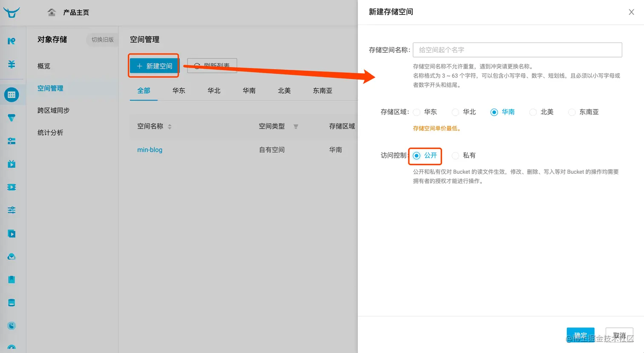
Task: Close the 新建存储空间 panel
Action: click(x=631, y=12)
